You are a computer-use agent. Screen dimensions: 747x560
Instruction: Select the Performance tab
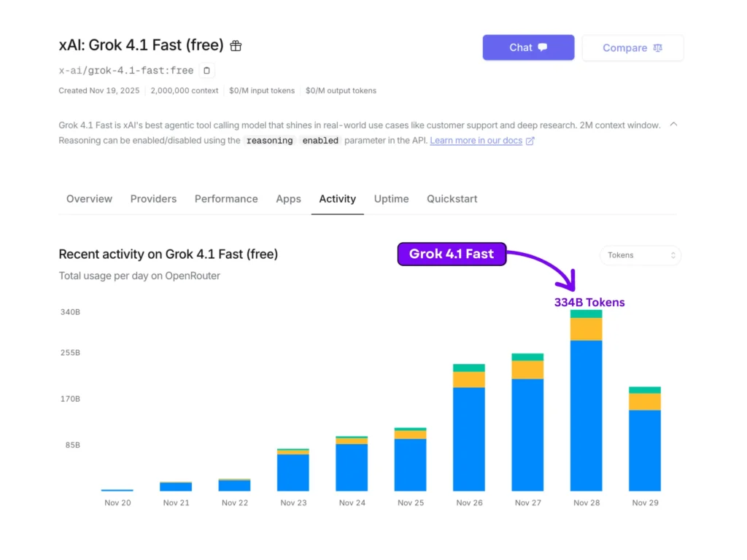[x=226, y=198]
